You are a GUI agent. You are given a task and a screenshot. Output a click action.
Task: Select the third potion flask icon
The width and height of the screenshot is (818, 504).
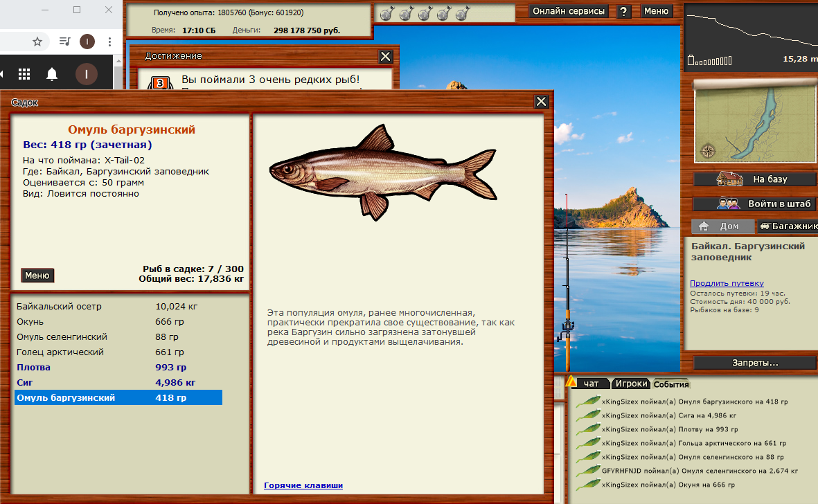(425, 13)
